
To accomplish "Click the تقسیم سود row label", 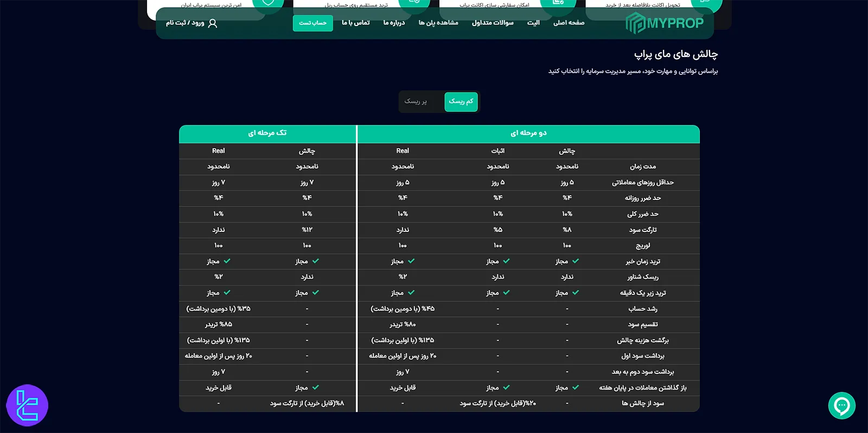I will (x=643, y=325).
